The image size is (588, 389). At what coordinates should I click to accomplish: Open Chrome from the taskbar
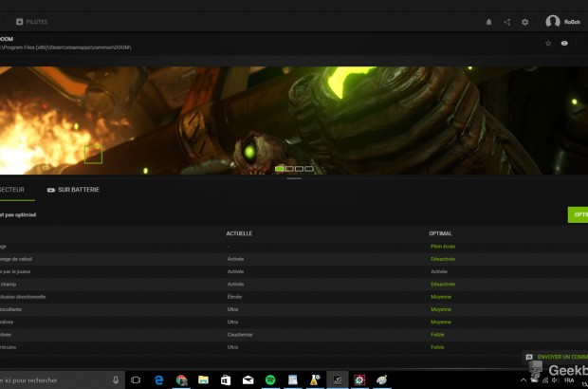pyautogui.click(x=181, y=380)
